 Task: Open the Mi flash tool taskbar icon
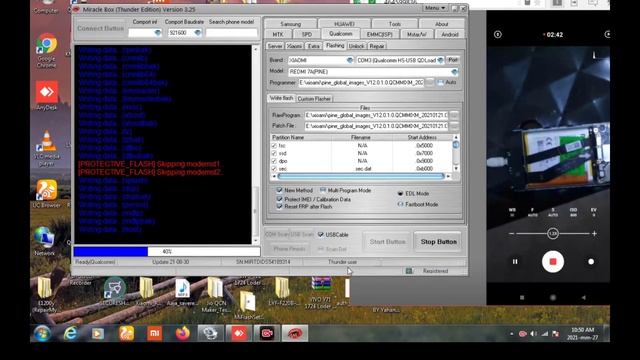click(154, 333)
